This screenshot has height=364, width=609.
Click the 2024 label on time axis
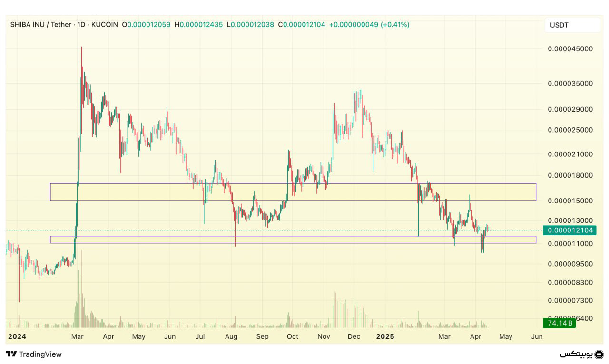[17, 336]
